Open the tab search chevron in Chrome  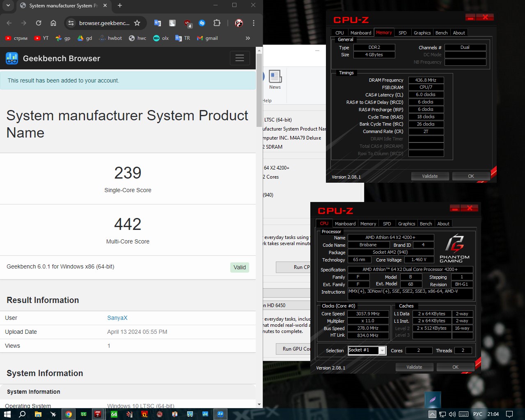coord(8,6)
